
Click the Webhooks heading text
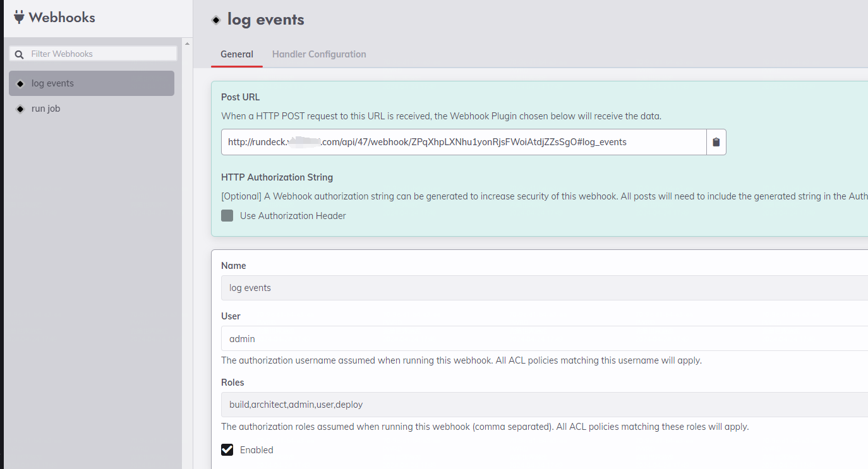tap(62, 18)
